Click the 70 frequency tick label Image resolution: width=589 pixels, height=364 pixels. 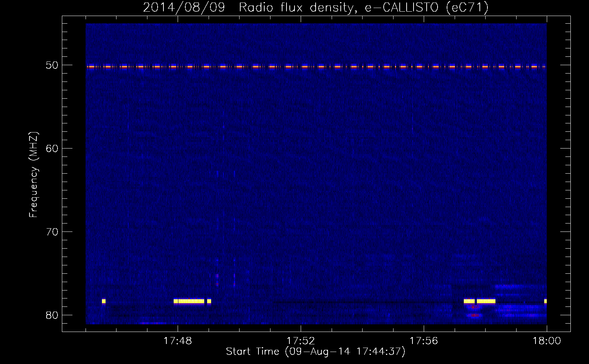(52, 232)
